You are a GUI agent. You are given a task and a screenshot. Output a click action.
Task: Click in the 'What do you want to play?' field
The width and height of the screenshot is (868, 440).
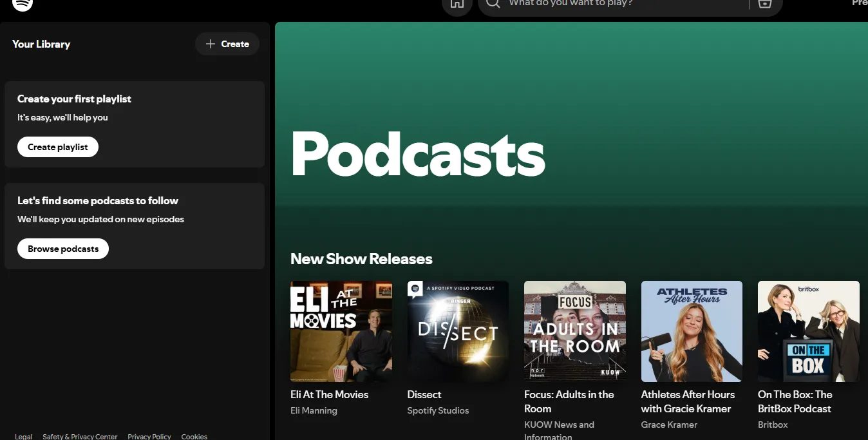click(618, 4)
